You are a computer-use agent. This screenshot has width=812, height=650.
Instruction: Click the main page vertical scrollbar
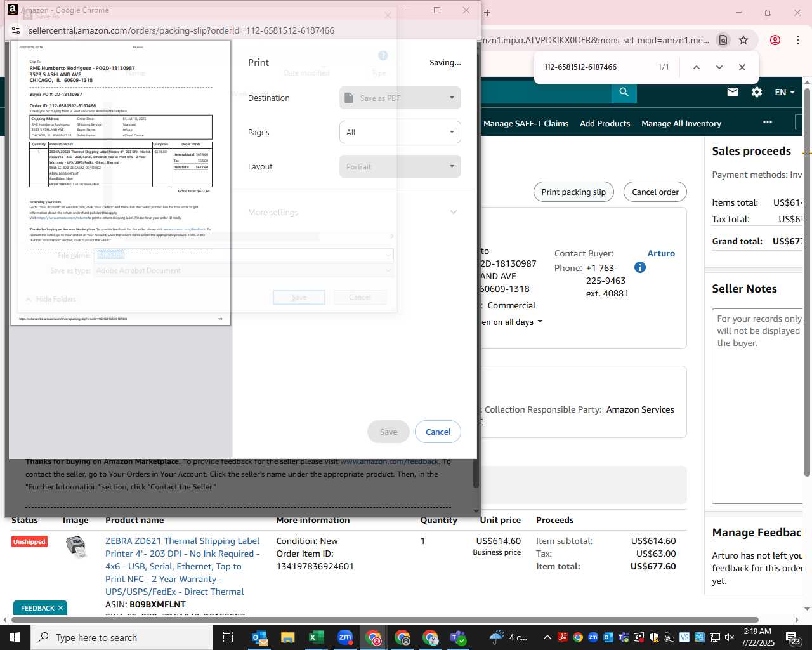click(807, 282)
